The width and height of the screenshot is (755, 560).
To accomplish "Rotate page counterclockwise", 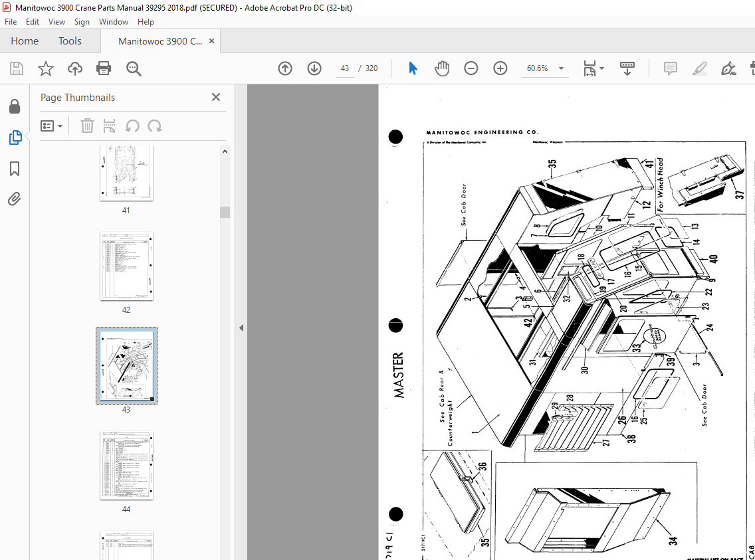I will point(132,126).
